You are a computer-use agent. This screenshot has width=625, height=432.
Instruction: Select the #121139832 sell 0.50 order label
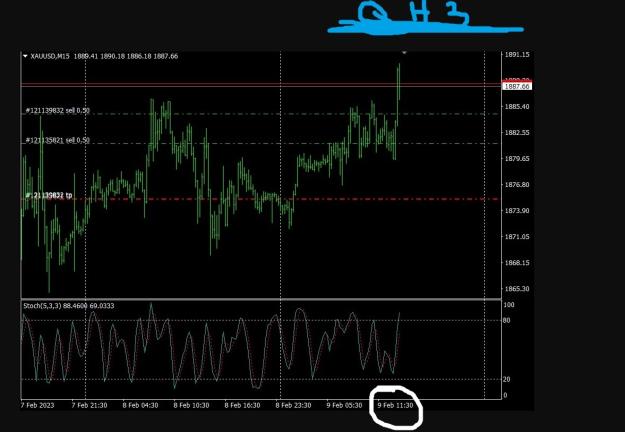coord(58,110)
